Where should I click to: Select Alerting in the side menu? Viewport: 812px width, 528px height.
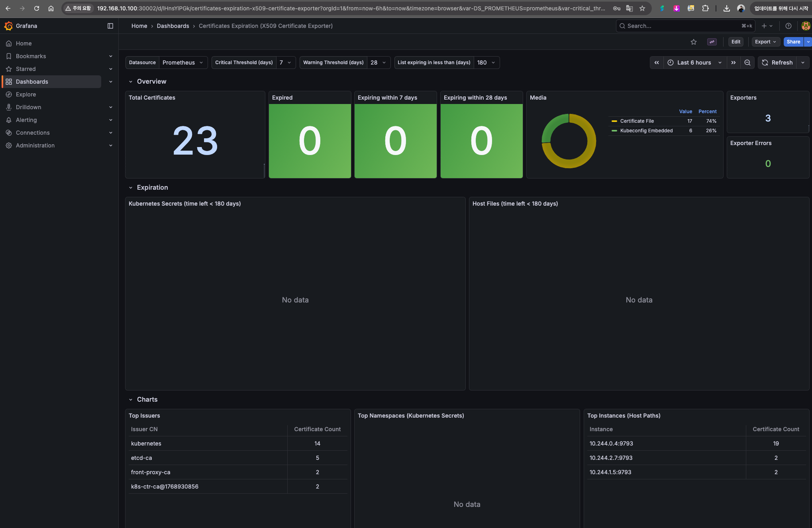(x=26, y=120)
